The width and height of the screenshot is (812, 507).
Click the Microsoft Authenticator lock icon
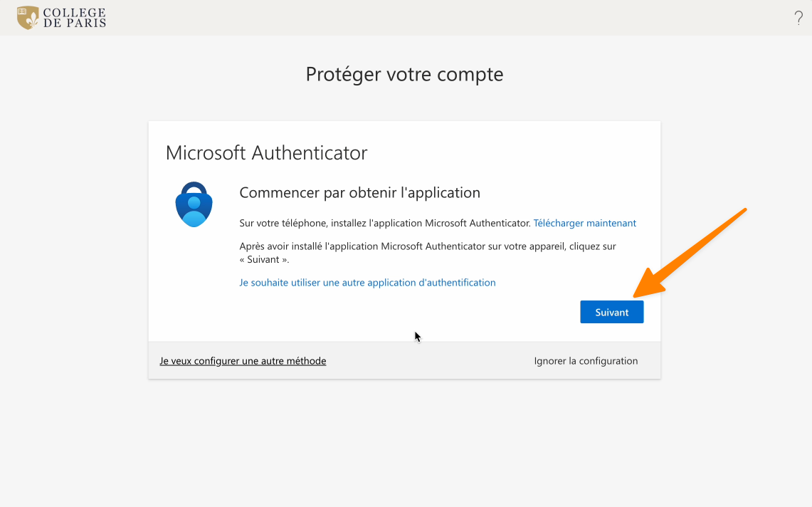coord(194,204)
